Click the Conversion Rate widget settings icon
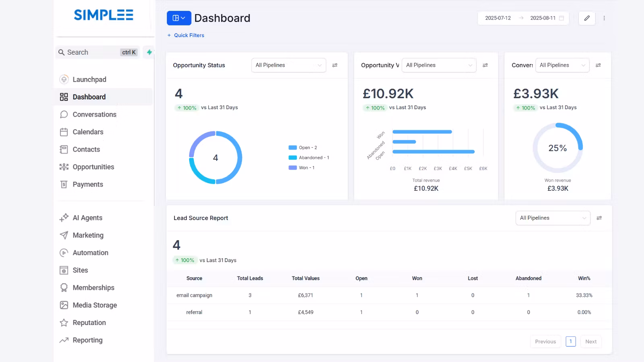Screen dimensions: 644x362 pos(598,65)
